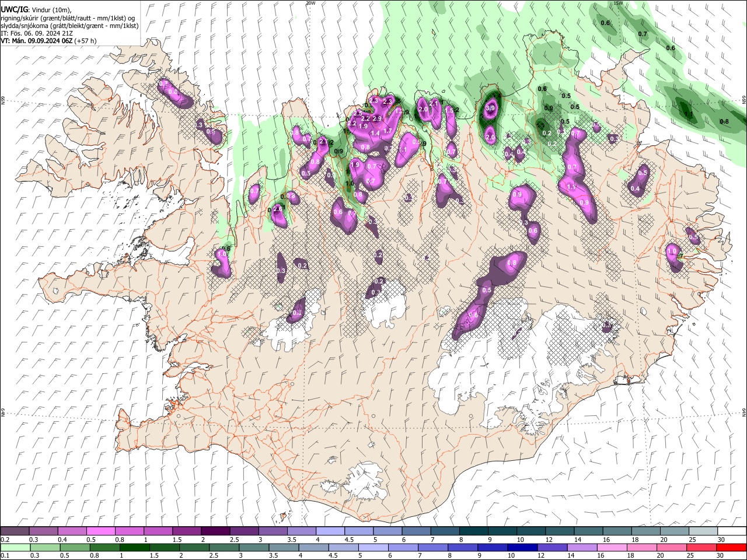The height and width of the screenshot is (560, 747).
Task: Click the palest green rain swatch between 0.1 and 0.3
Action: click(15, 547)
